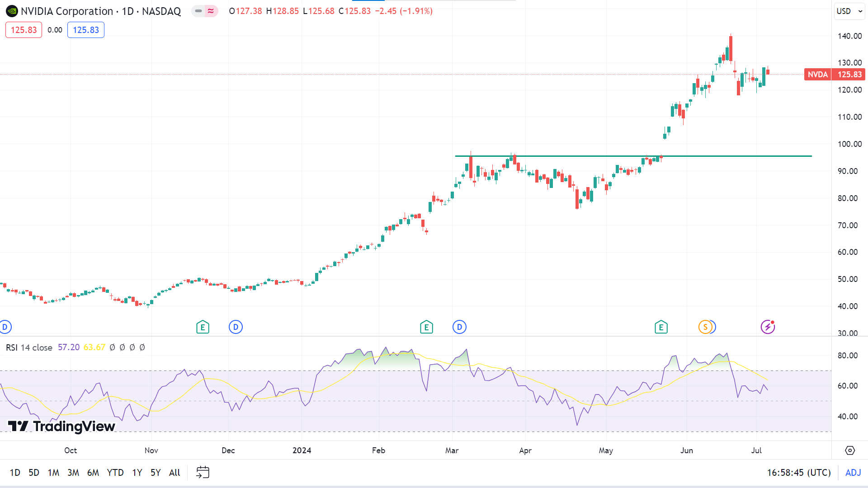This screenshot has width=868, height=488.
Task: Click the TradingView logo
Action: [x=61, y=426]
